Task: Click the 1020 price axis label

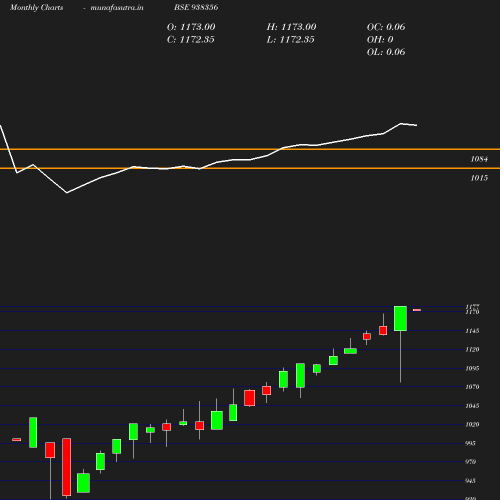Action: pyautogui.click(x=472, y=424)
